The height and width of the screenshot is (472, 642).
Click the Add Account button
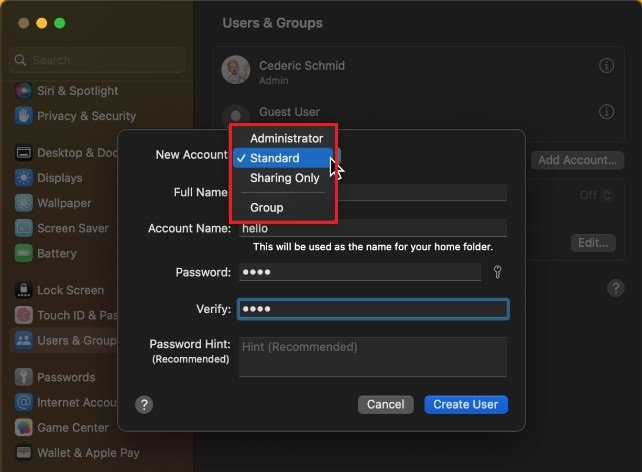[x=577, y=160]
